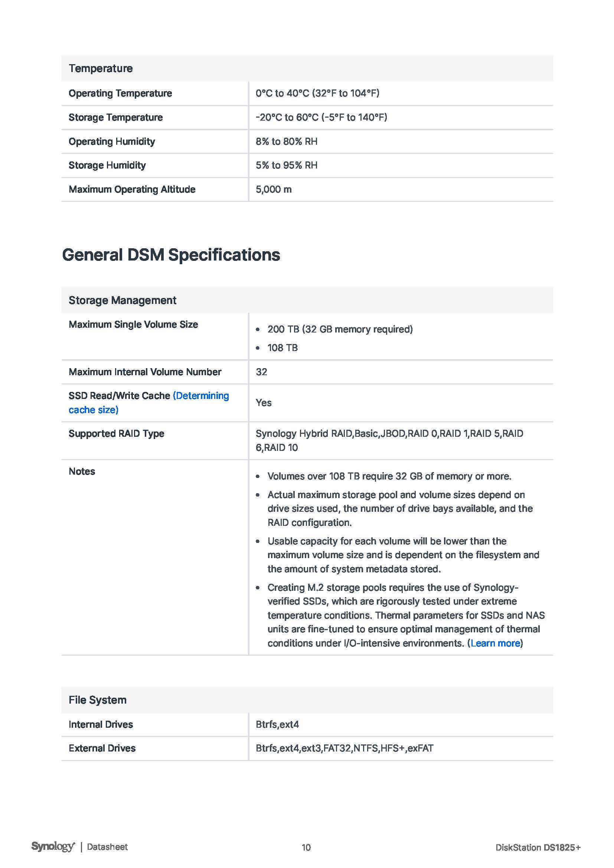Image resolution: width=614 pixels, height=868 pixels.
Task: Click the 200 TB memory required bullet
Action: point(340,329)
